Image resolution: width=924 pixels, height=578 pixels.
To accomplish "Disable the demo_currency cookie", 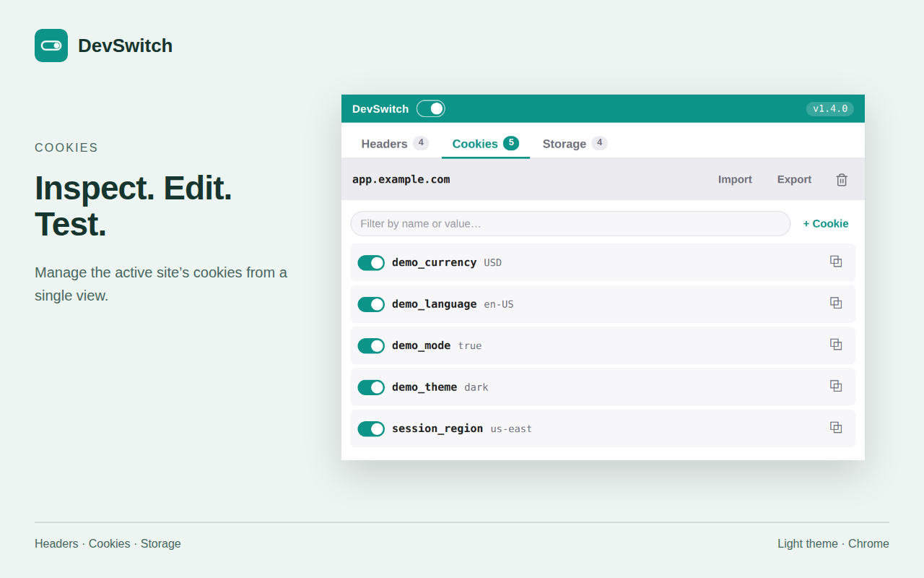I will pos(371,263).
